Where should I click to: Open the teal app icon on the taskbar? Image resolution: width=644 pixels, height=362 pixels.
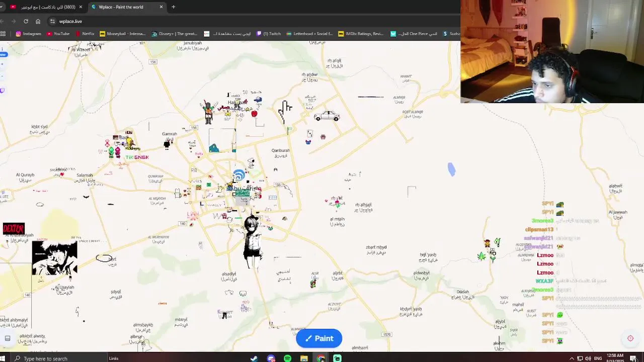[x=337, y=358]
